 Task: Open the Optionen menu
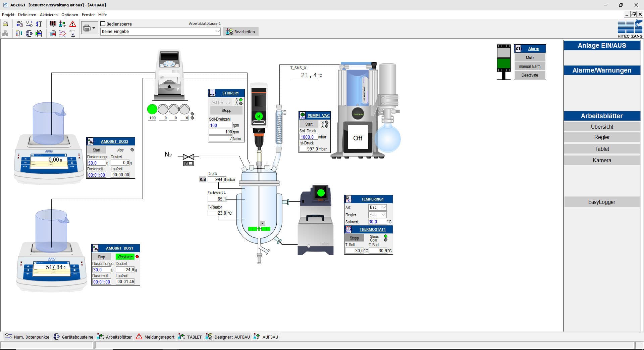click(69, 15)
